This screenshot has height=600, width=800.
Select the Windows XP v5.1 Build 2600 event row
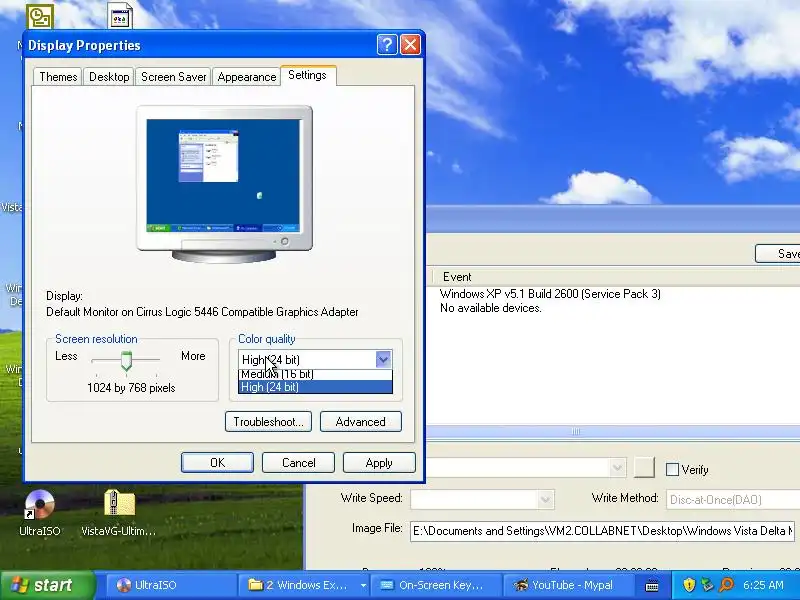550,294
